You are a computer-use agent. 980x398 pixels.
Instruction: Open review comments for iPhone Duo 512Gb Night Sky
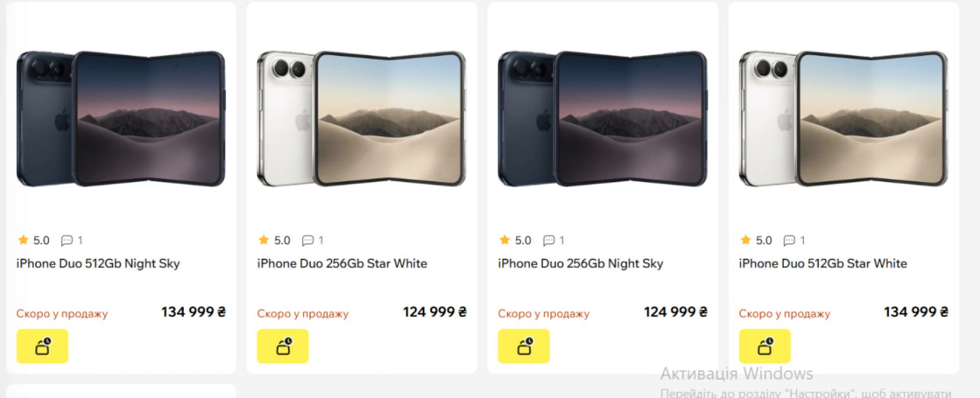(72, 240)
